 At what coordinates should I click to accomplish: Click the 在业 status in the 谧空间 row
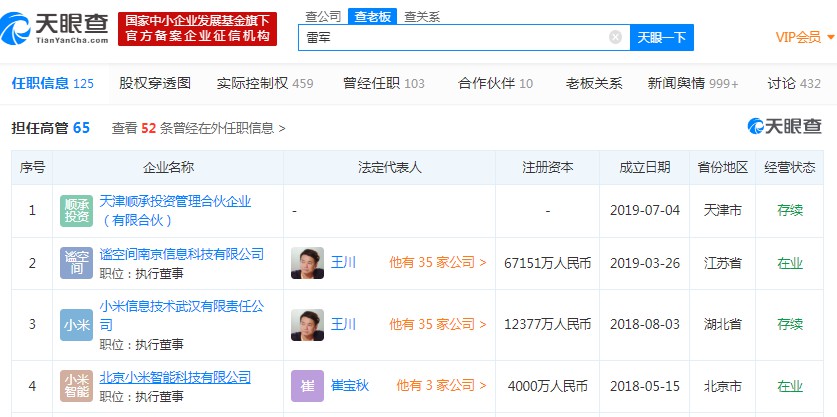point(790,263)
